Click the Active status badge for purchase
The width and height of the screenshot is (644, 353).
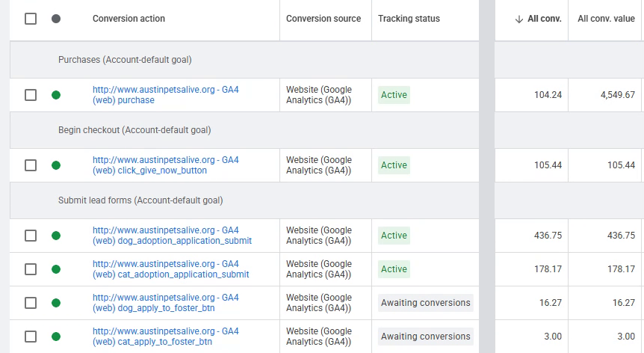[x=394, y=95]
